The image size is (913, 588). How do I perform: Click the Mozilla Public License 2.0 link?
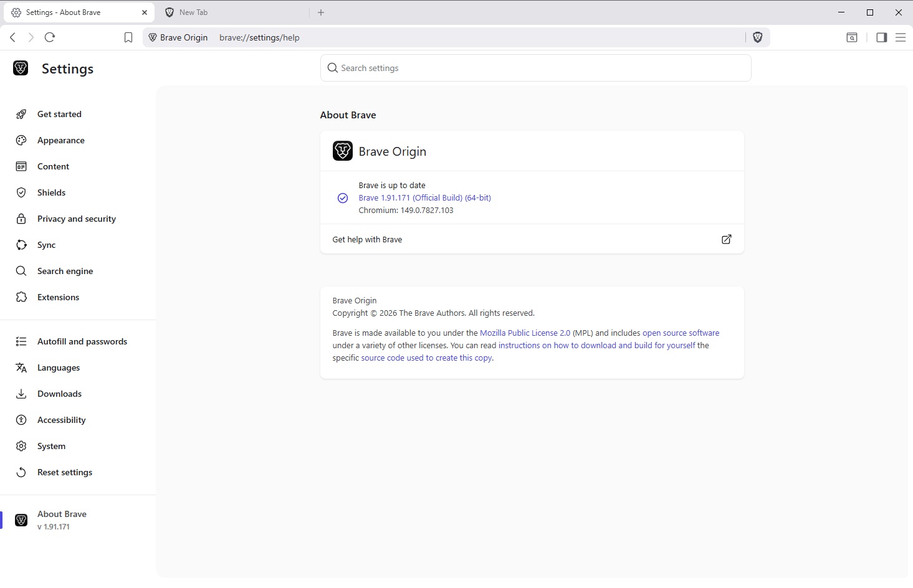pyautogui.click(x=525, y=333)
